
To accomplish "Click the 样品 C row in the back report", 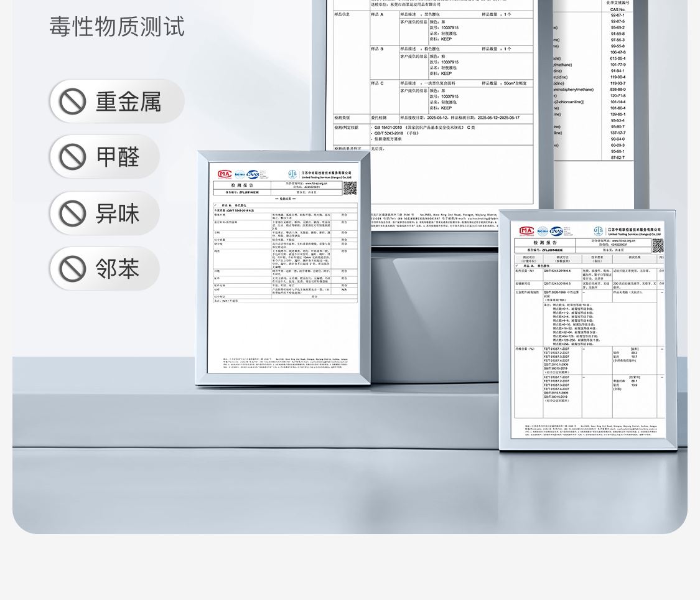I will pyautogui.click(x=378, y=83).
